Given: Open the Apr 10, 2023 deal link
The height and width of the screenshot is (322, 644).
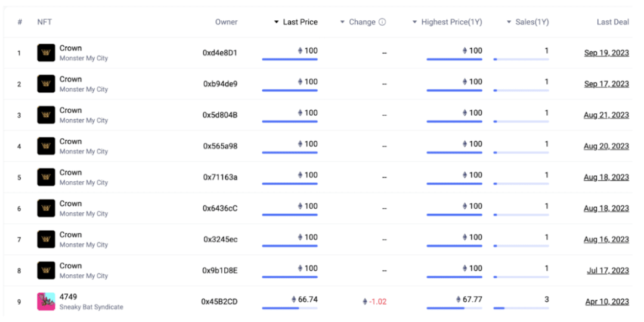Looking at the screenshot, I should 607,302.
